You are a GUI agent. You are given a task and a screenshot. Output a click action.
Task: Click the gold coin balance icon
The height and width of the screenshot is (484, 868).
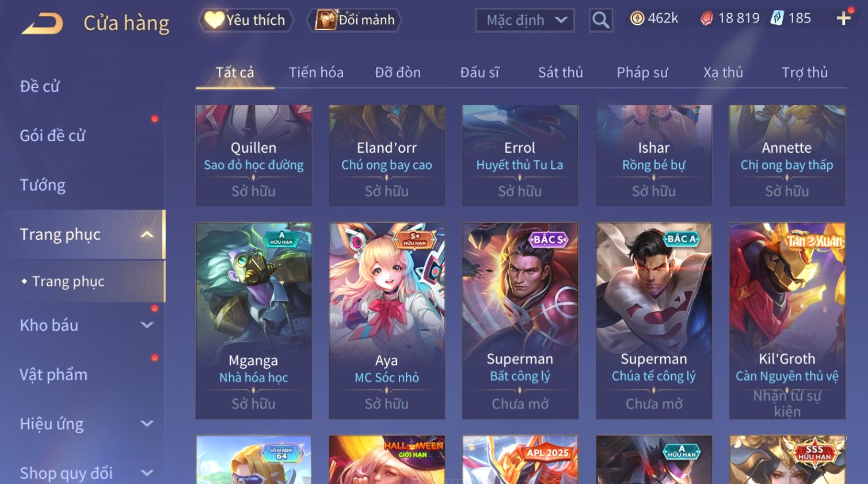click(x=637, y=18)
